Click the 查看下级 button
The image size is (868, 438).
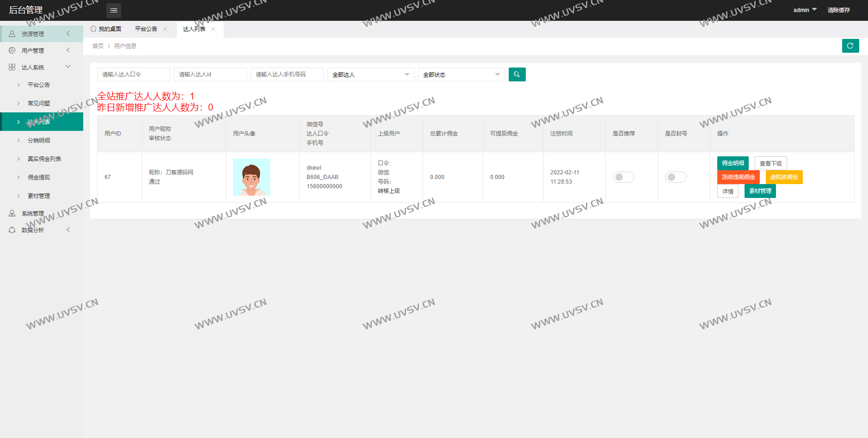(771, 163)
